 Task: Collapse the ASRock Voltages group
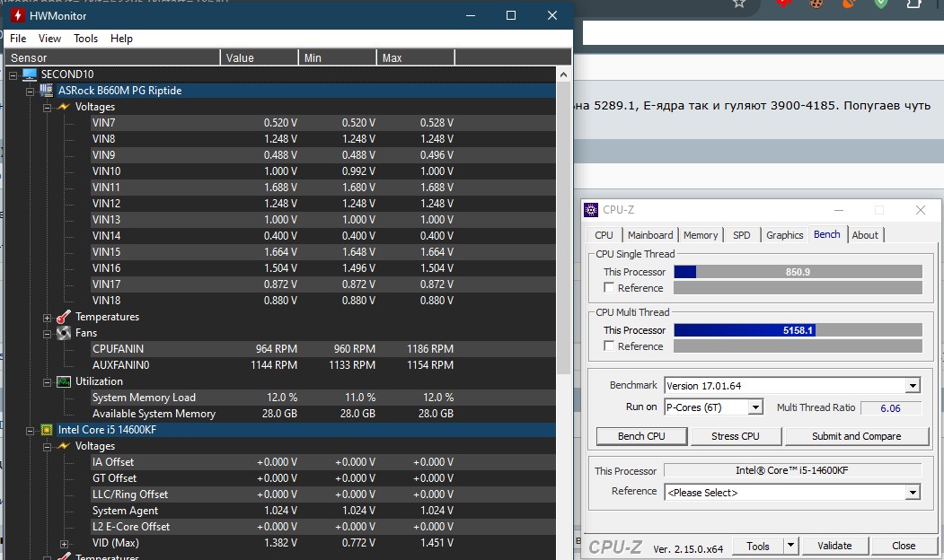pyautogui.click(x=47, y=107)
